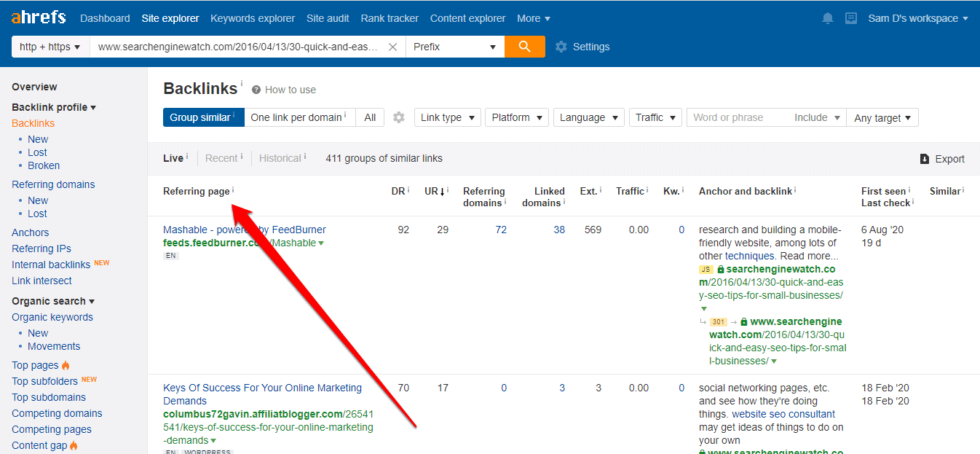Open Top pages in the sidebar
Viewport: 980px width, 454px height.
click(x=35, y=365)
